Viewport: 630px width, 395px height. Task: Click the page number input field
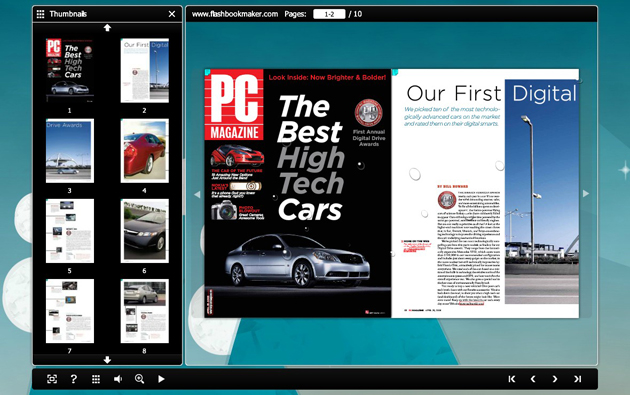pyautogui.click(x=329, y=14)
